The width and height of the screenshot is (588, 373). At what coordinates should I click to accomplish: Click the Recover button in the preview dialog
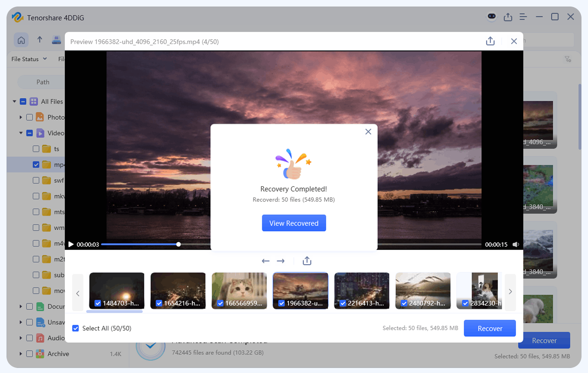[490, 328]
